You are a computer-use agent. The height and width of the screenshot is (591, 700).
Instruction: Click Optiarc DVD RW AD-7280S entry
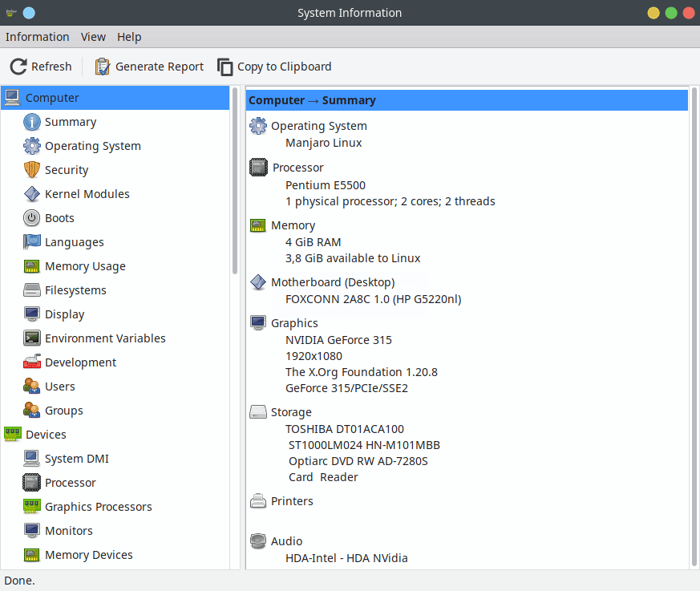[x=358, y=461]
